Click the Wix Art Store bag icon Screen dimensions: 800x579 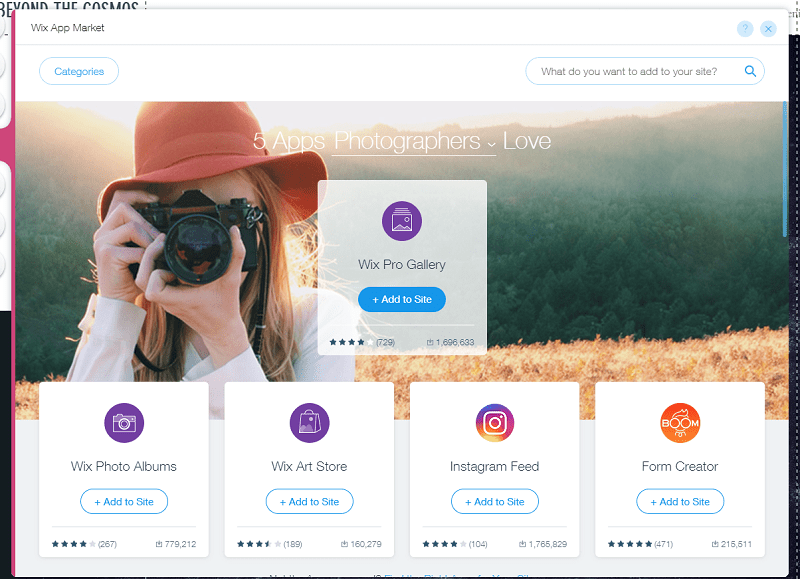[x=309, y=423]
